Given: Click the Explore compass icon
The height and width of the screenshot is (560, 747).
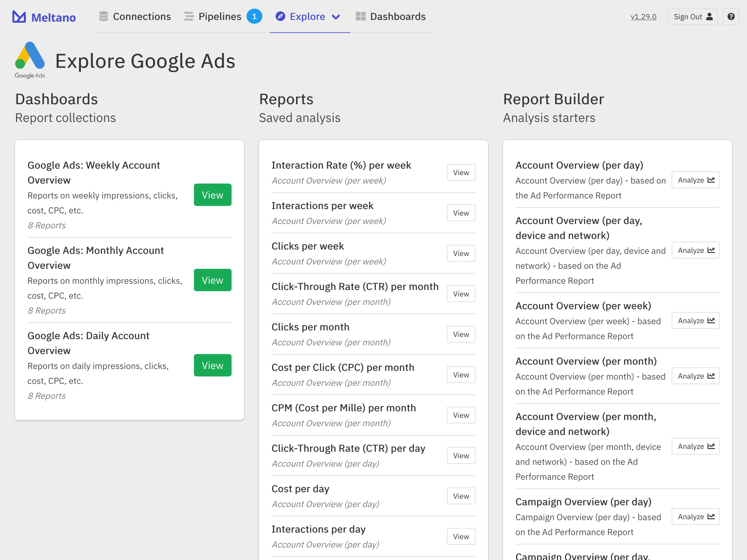Looking at the screenshot, I should click(x=280, y=16).
